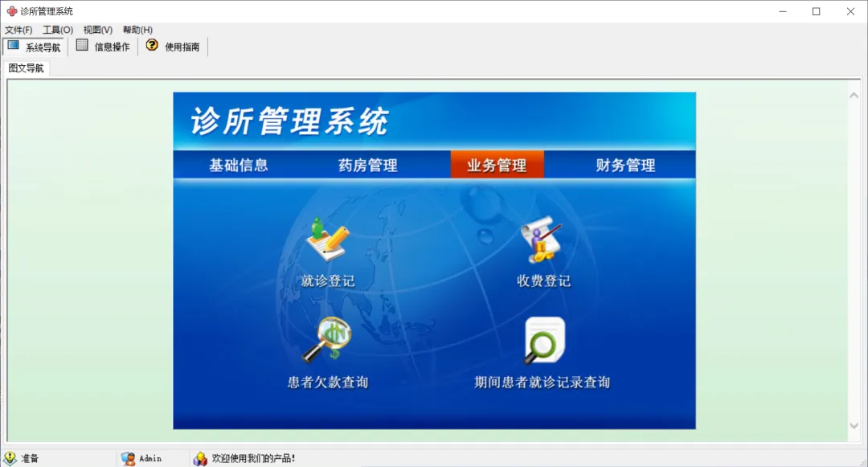Switch to the 财务管理 tab
868x467 pixels.
coord(625,165)
